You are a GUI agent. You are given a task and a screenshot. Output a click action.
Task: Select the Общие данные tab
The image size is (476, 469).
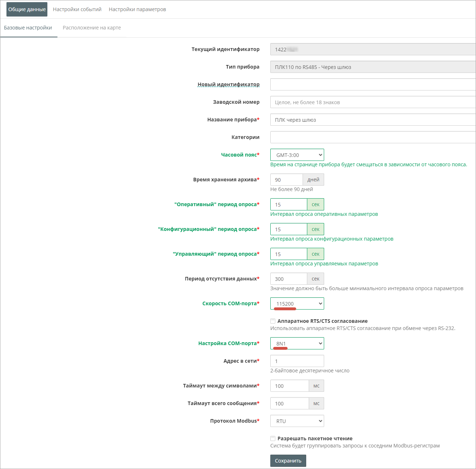coord(27,9)
